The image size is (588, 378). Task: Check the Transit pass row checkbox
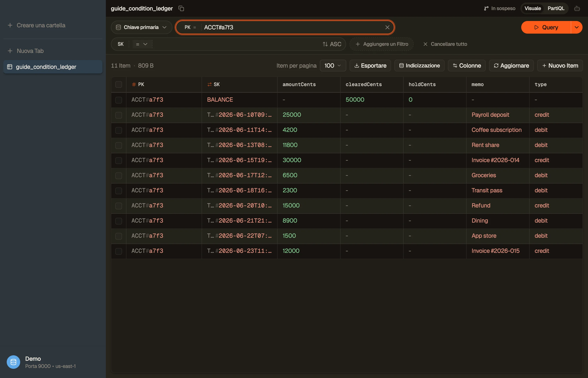[x=118, y=191]
